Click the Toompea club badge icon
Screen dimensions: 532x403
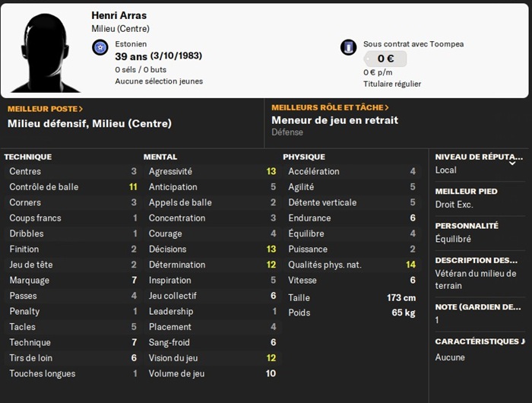click(x=348, y=47)
